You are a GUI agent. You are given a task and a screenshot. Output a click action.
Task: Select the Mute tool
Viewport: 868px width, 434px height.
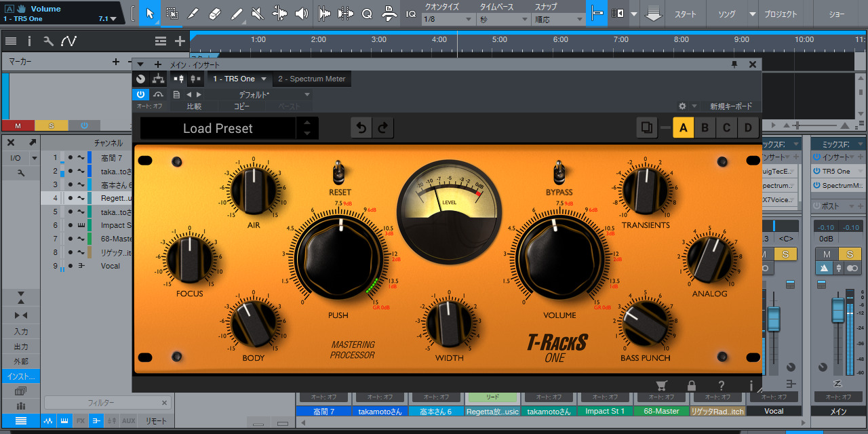coord(258,14)
